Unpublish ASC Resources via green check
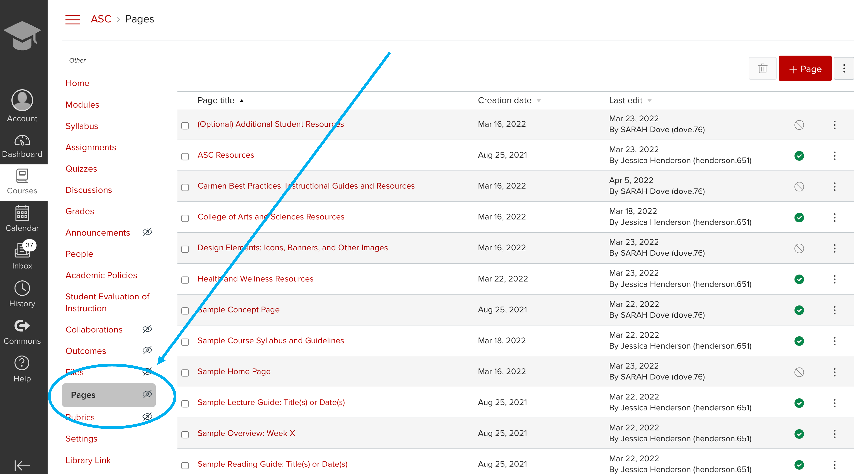The width and height of the screenshot is (868, 474). 799,156
